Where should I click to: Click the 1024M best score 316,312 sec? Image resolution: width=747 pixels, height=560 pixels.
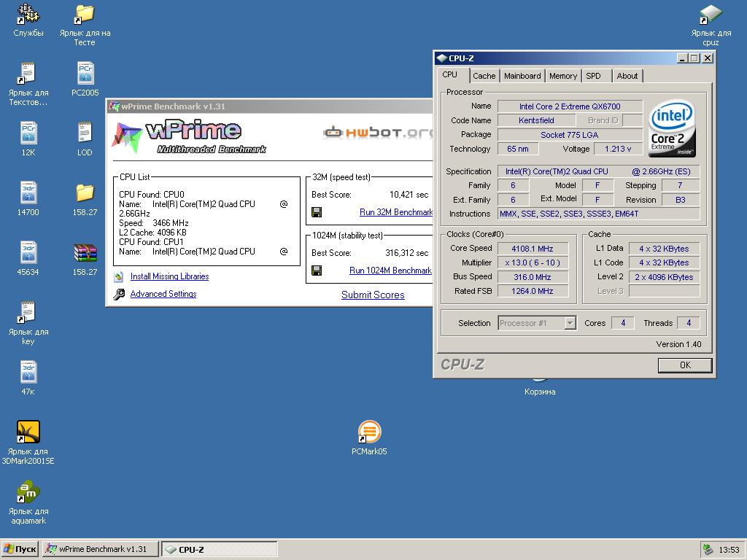406,253
